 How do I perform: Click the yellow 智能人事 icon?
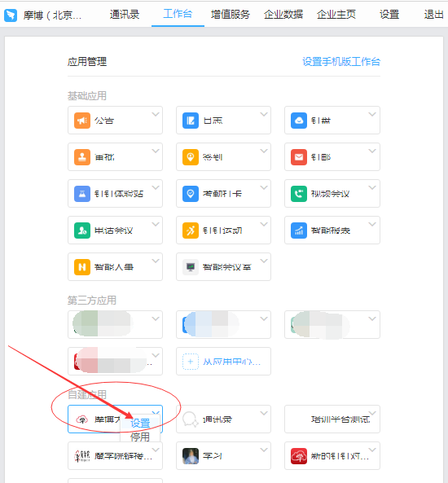pyautogui.click(x=82, y=267)
